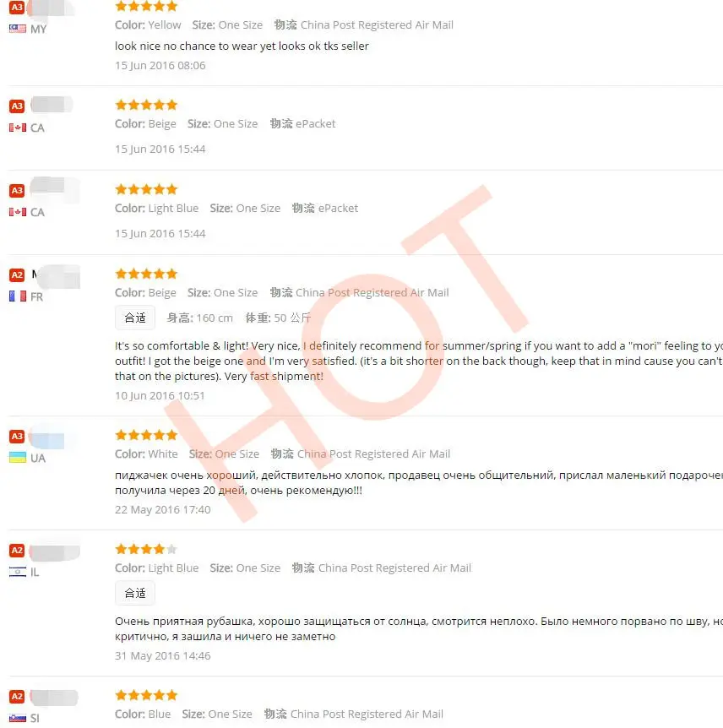Viewport: 723px width, 728px height.
Task: Click the five-star rating of the UA review
Action: coord(146,435)
